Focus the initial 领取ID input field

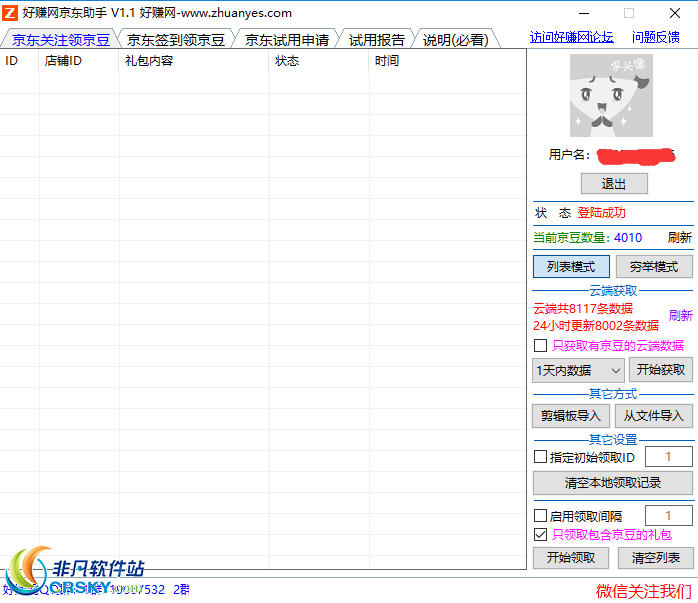pos(669,457)
